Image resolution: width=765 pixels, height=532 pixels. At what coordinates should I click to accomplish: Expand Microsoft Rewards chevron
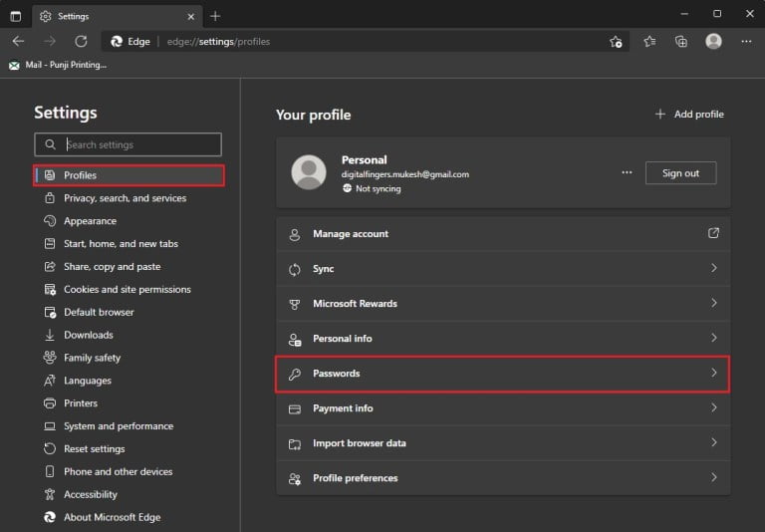714,303
